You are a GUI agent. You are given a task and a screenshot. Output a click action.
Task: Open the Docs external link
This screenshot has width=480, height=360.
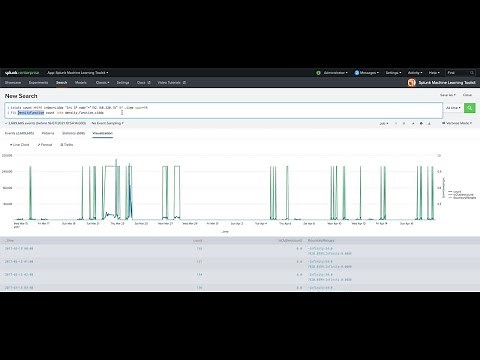[x=144, y=83]
